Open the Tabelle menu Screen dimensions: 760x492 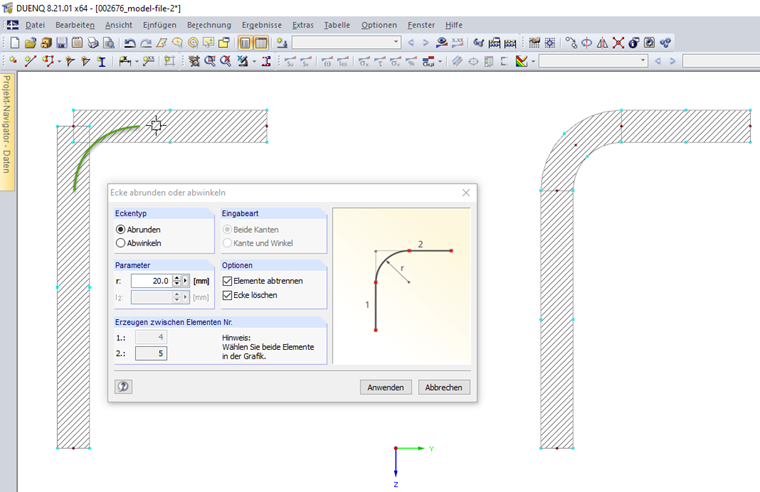pos(337,25)
